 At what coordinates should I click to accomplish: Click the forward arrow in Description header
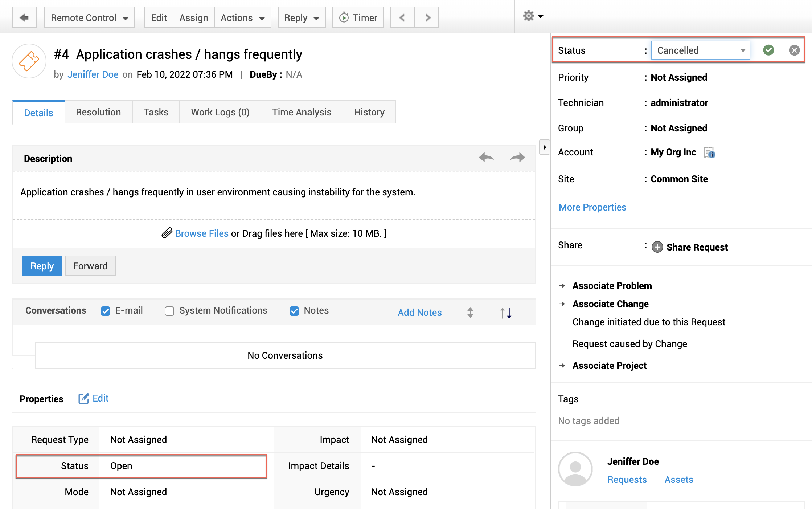click(517, 158)
